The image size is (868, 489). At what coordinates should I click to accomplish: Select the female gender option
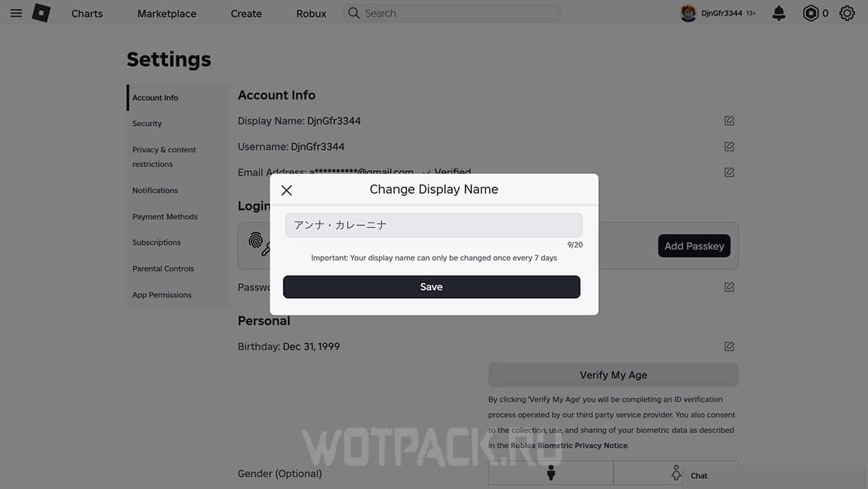click(x=676, y=473)
